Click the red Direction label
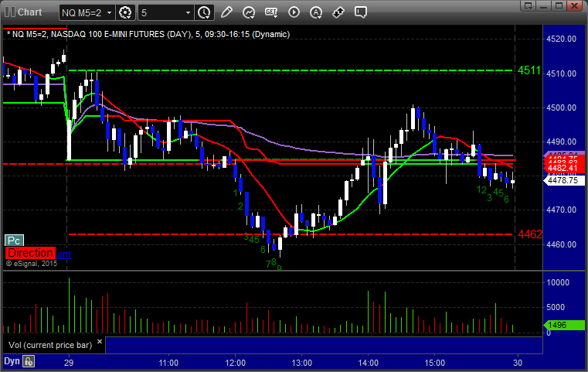 [30, 253]
